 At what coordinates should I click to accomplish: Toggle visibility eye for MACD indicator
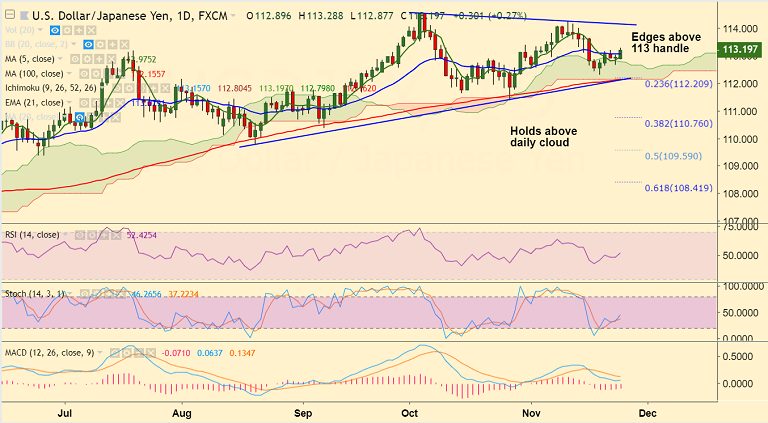coord(115,353)
